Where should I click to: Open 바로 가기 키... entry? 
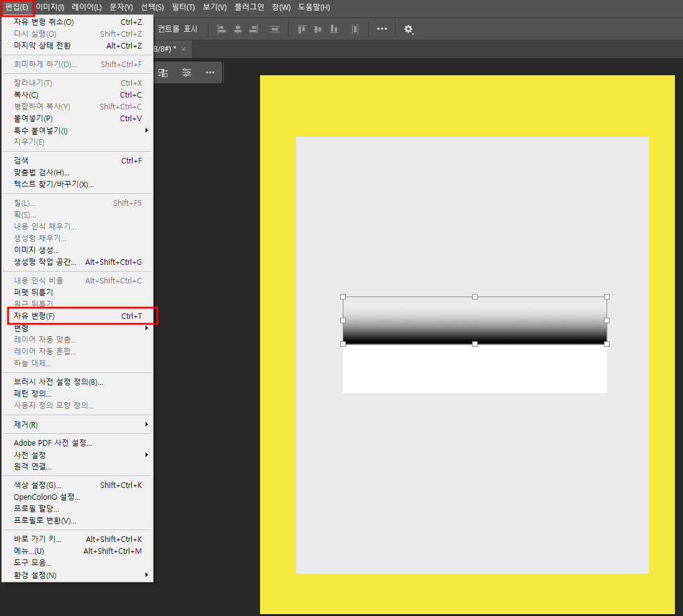click(x=78, y=539)
